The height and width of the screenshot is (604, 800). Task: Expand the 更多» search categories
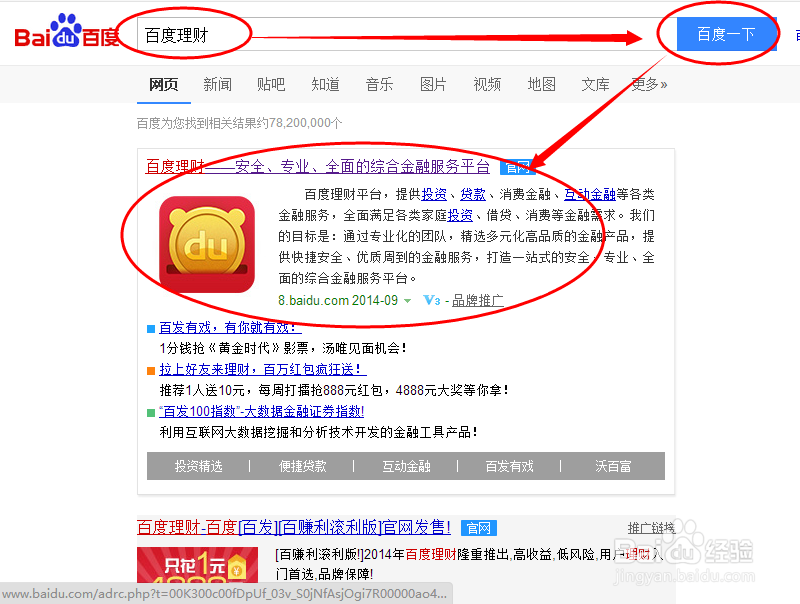pos(649,84)
